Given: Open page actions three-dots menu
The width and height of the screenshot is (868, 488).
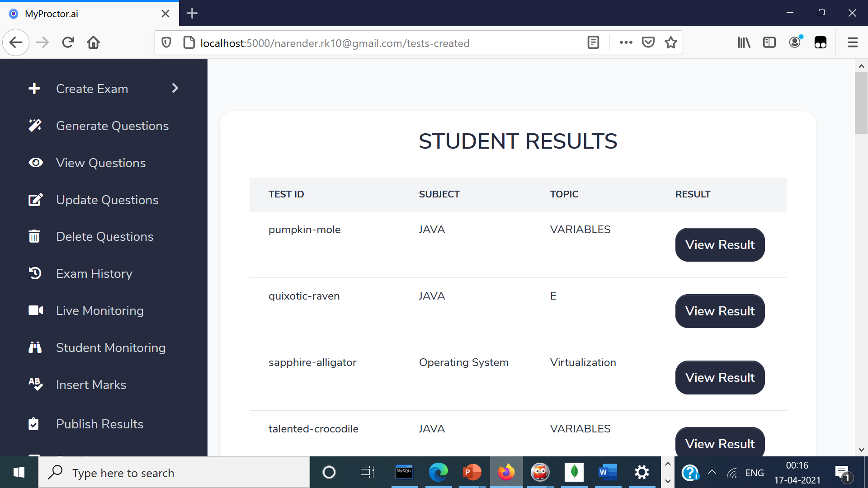Looking at the screenshot, I should pos(626,42).
